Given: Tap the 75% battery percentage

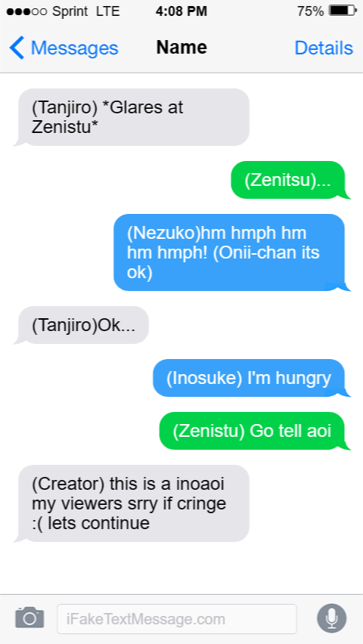Looking at the screenshot, I should click(x=310, y=11).
